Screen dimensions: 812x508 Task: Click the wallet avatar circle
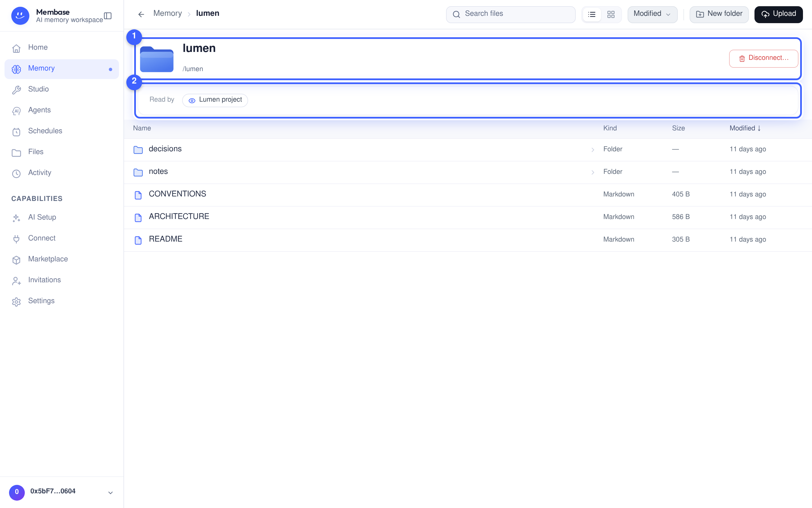pyautogui.click(x=17, y=492)
